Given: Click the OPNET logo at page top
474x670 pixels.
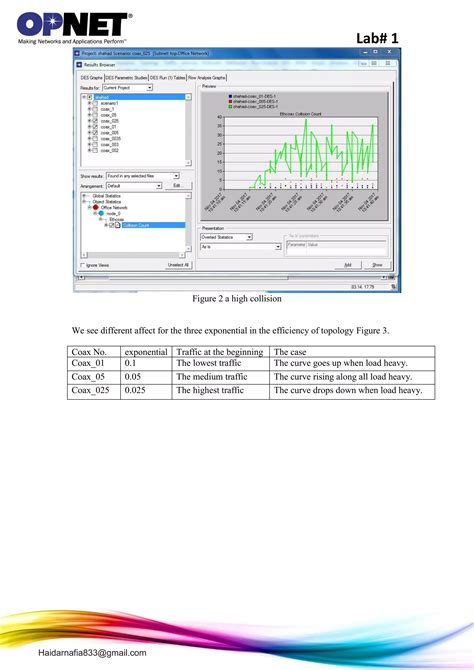Looking at the screenshot, I should 74,28.
